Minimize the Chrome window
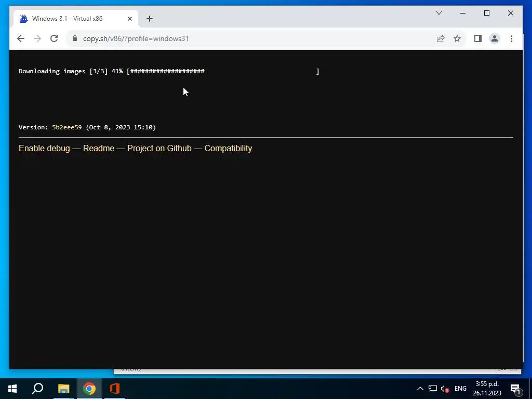The height and width of the screenshot is (399, 532). point(463,13)
